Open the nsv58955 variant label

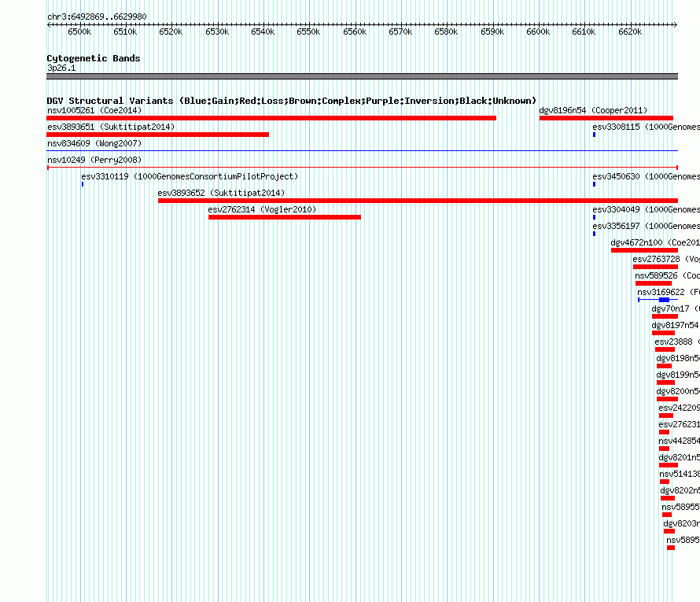point(681,507)
